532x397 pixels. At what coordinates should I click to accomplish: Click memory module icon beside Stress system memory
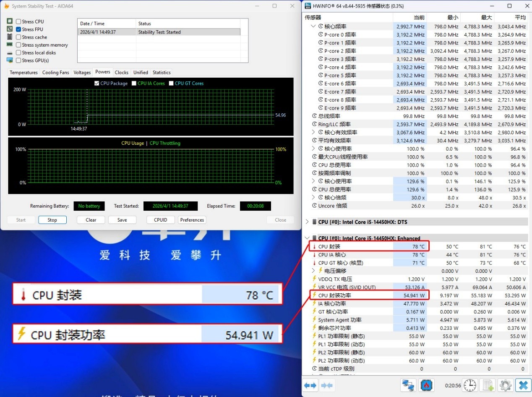[x=10, y=44]
